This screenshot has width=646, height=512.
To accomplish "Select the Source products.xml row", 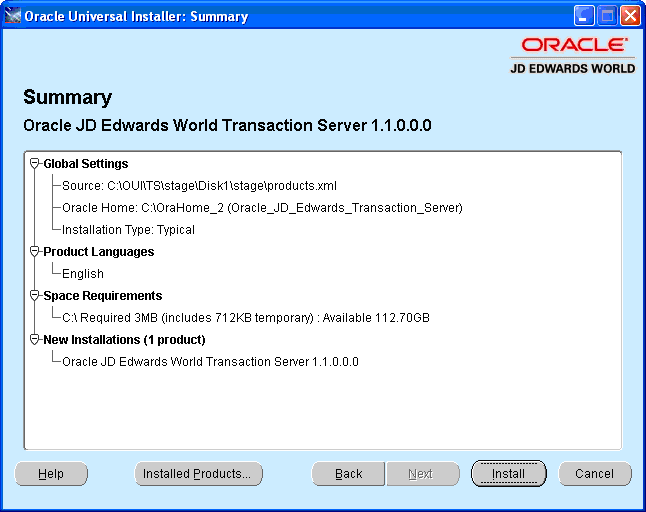I will click(x=199, y=186).
